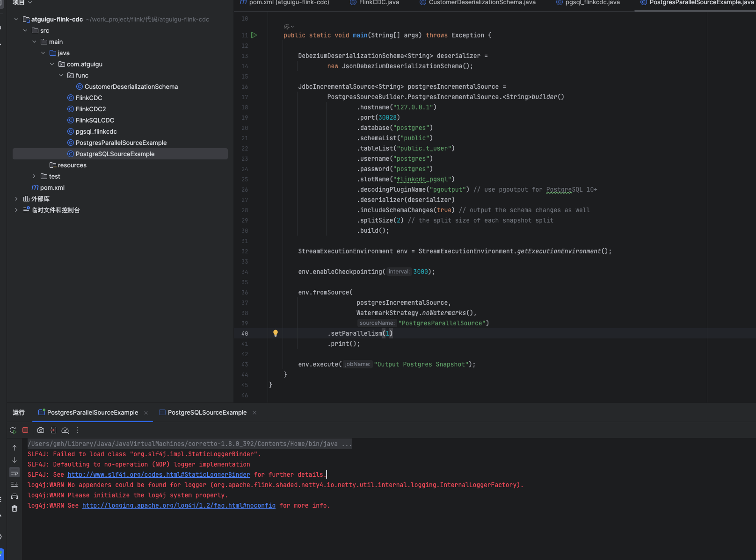756x560 pixels.
Task: Place cursor on the port value 30028
Action: [387, 117]
